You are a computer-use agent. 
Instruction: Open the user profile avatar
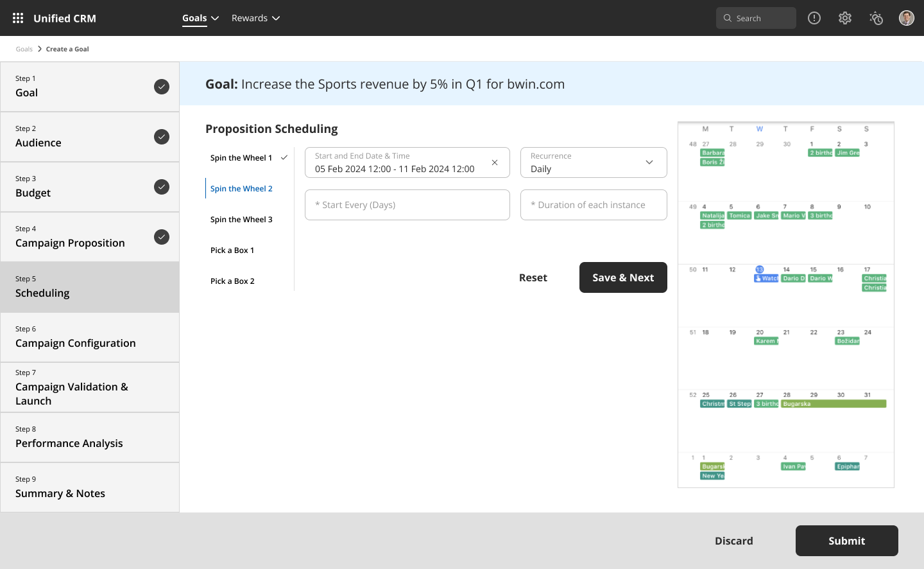(907, 18)
